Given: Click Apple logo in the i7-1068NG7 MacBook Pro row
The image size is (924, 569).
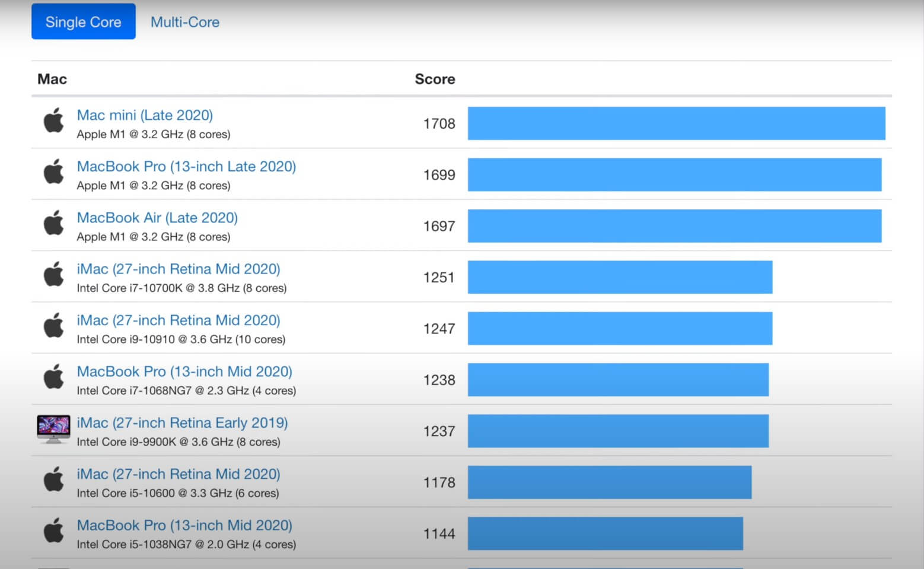Looking at the screenshot, I should [x=54, y=377].
